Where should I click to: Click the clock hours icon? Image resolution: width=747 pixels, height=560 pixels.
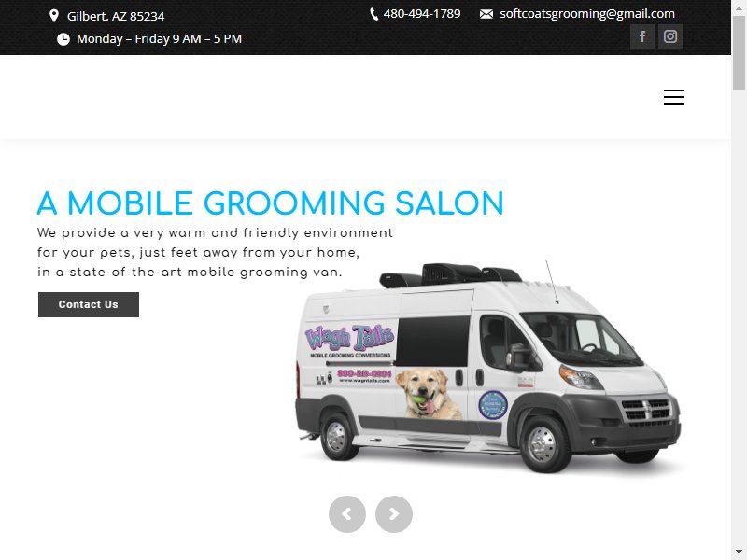[63, 39]
